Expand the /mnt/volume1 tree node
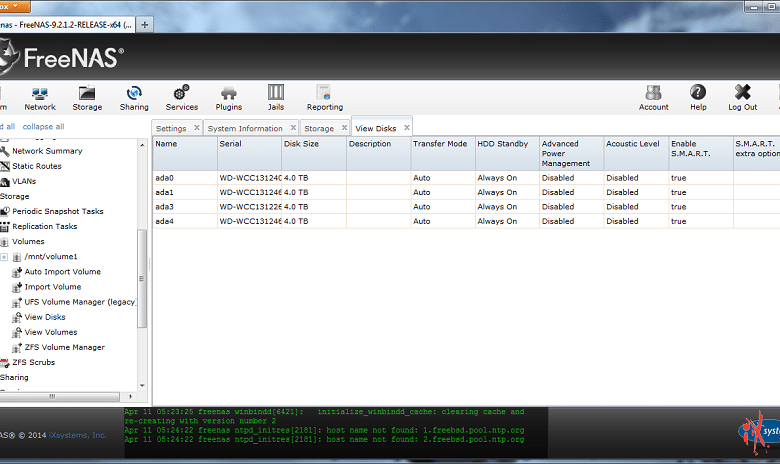This screenshot has height=464, width=780. (4, 257)
